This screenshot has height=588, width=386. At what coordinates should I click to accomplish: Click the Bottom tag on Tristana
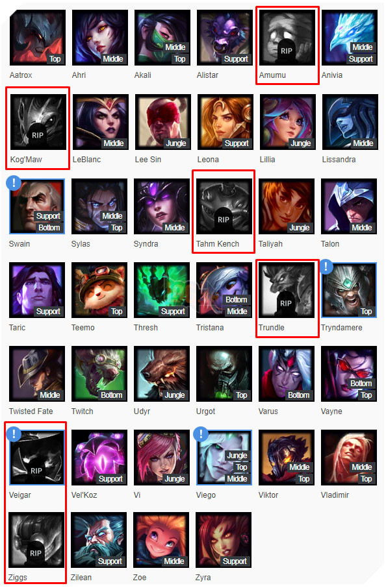point(236,300)
